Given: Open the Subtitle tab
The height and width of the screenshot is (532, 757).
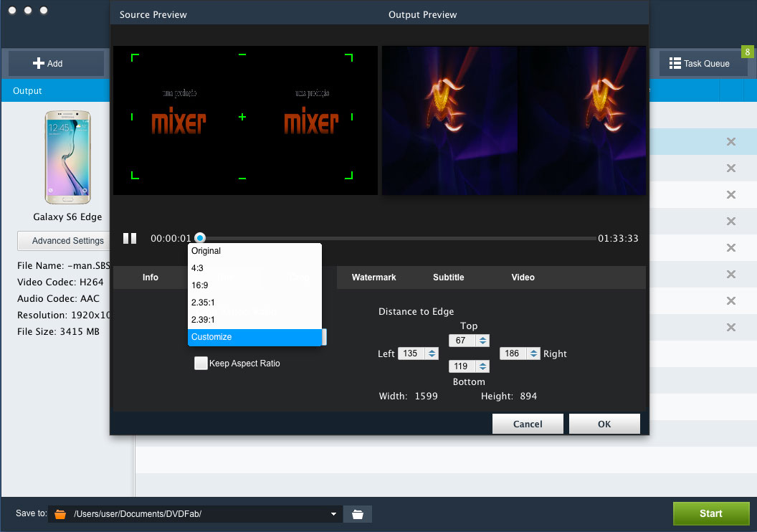Looking at the screenshot, I should click(448, 277).
